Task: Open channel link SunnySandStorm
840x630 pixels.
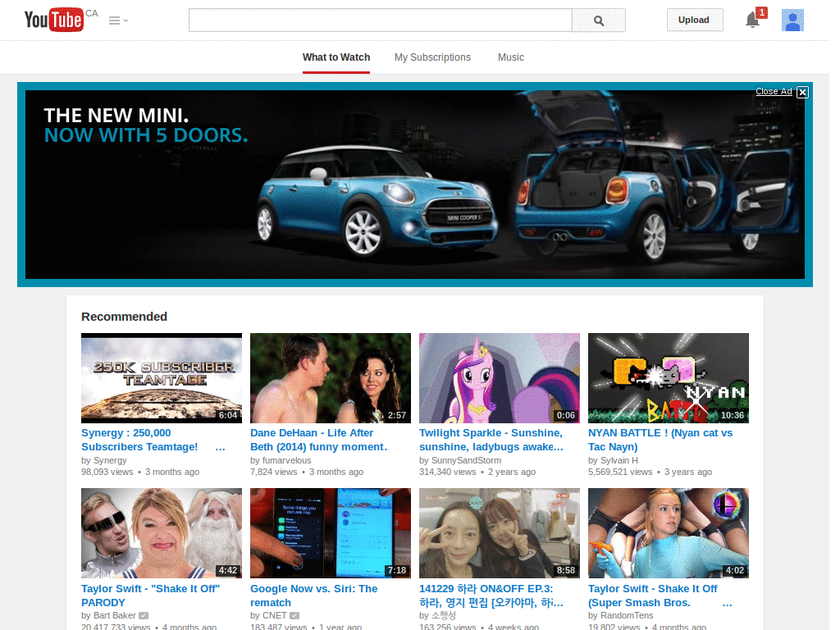Action: 466,460
